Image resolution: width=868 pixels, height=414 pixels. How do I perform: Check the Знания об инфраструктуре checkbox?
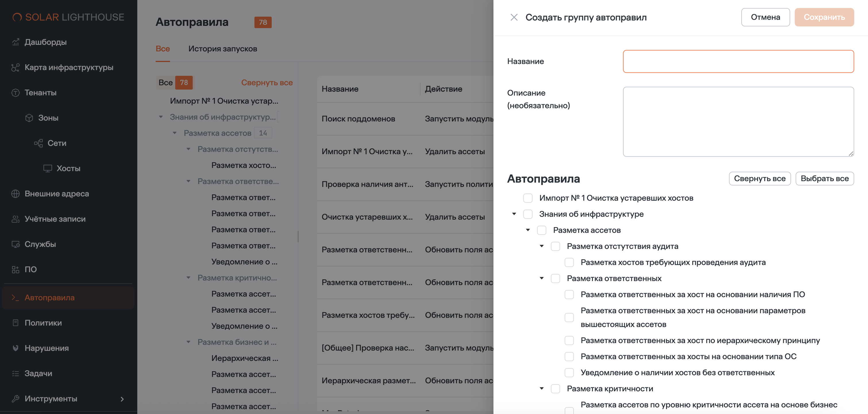point(528,214)
